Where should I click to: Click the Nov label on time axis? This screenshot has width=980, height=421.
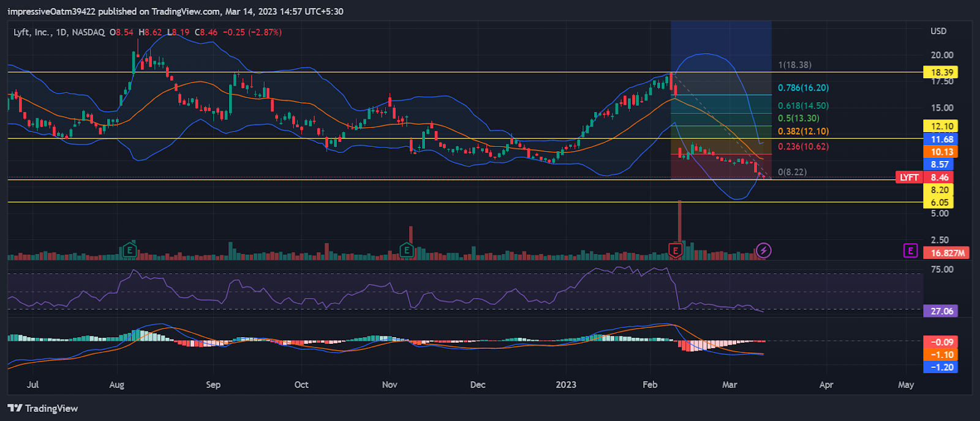pos(390,384)
